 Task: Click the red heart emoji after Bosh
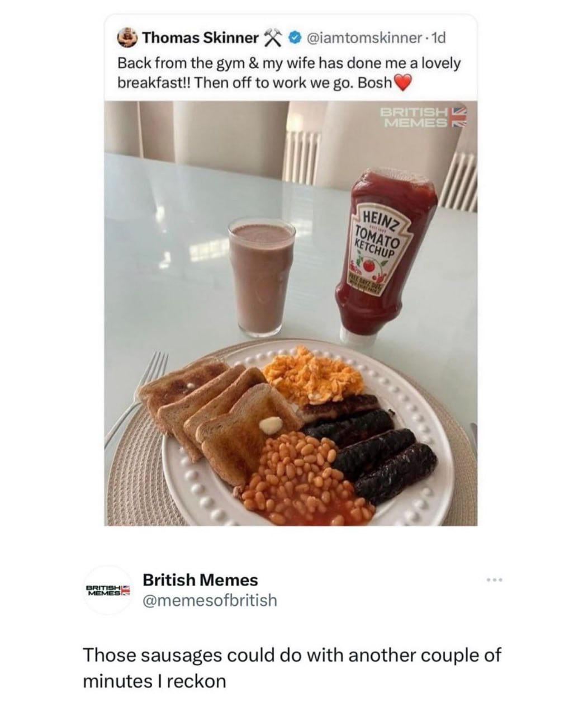point(404,83)
